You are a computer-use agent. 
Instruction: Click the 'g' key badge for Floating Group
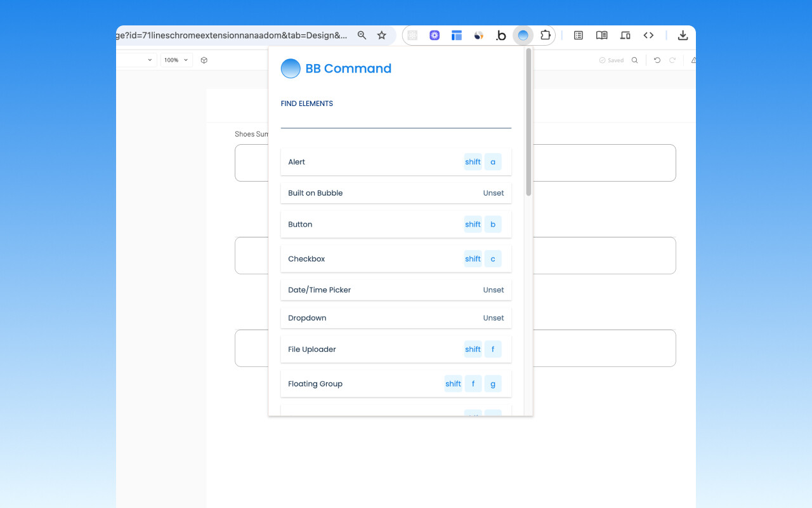tap(493, 384)
